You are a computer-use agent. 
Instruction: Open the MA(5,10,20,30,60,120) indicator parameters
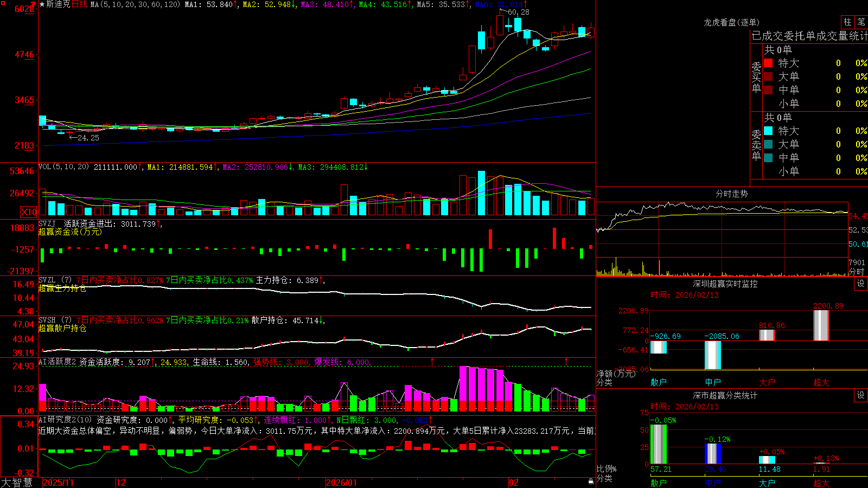coord(135,4)
